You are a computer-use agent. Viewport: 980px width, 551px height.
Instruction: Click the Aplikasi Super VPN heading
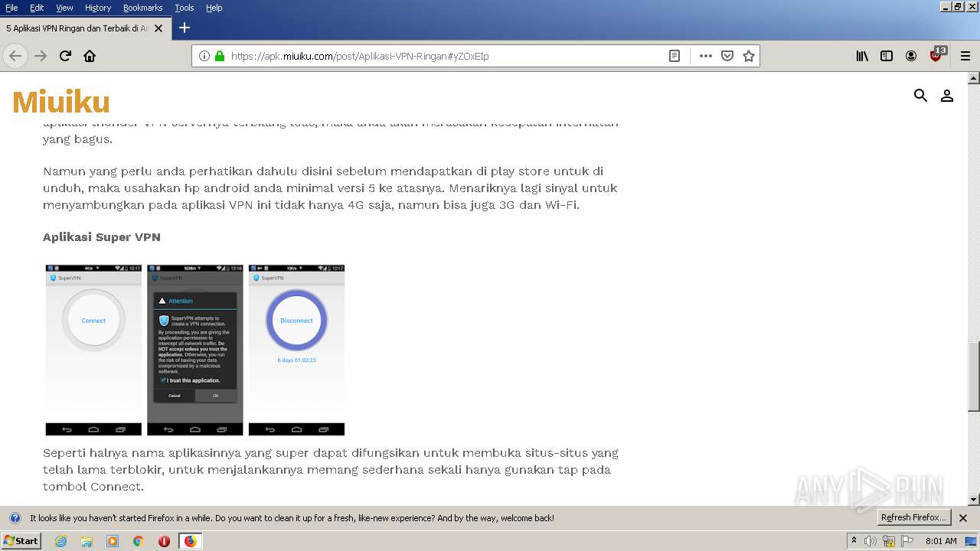(102, 237)
